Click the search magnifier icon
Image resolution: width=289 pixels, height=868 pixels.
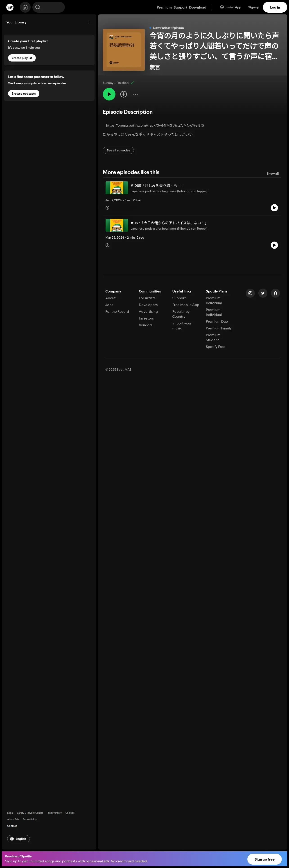(38, 7)
